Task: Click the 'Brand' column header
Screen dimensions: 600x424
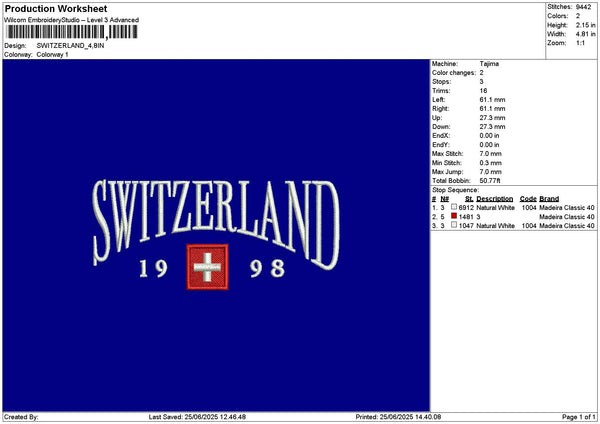Action: tap(549, 199)
